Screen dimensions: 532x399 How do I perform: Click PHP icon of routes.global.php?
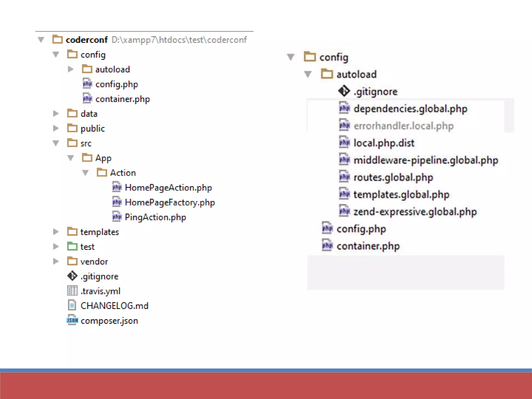tap(344, 177)
